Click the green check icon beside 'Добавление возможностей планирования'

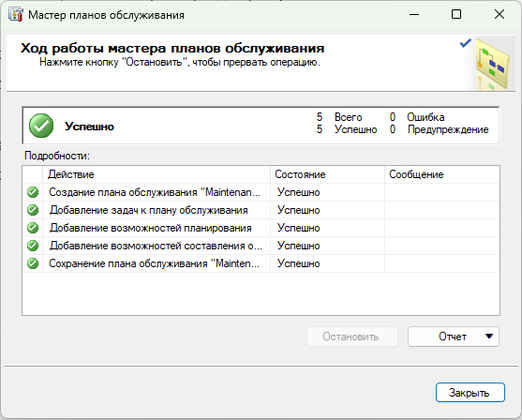tap(33, 228)
